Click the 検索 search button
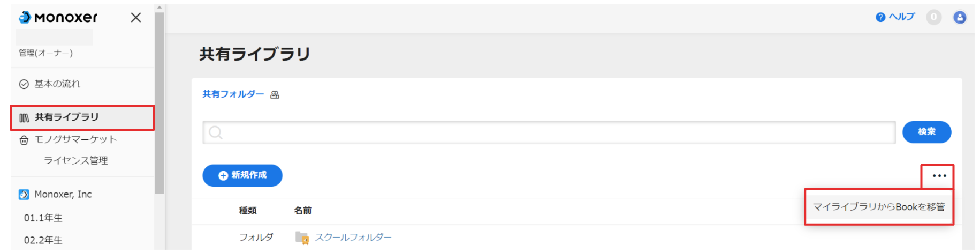This screenshot has width=980, height=252. click(927, 132)
